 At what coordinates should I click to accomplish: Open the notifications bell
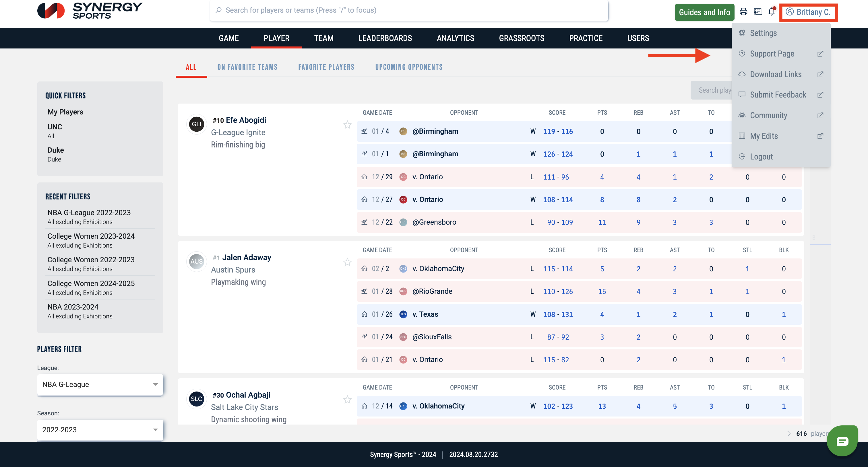coord(772,12)
